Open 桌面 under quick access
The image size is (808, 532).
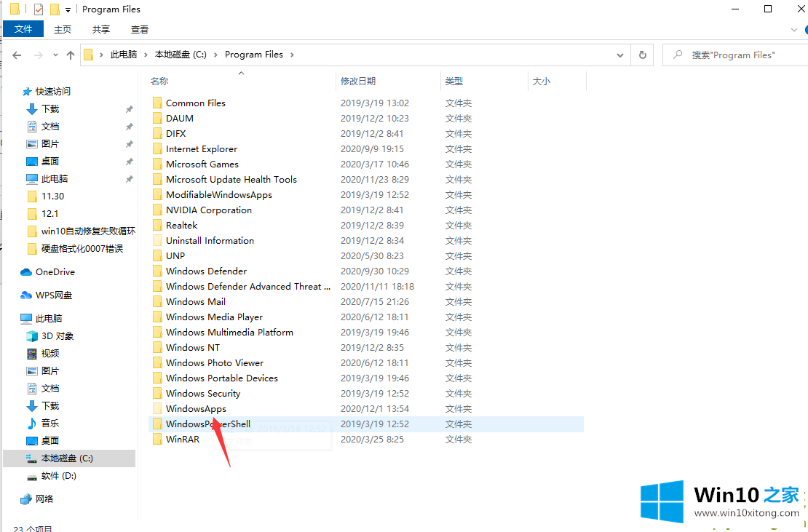[50, 162]
